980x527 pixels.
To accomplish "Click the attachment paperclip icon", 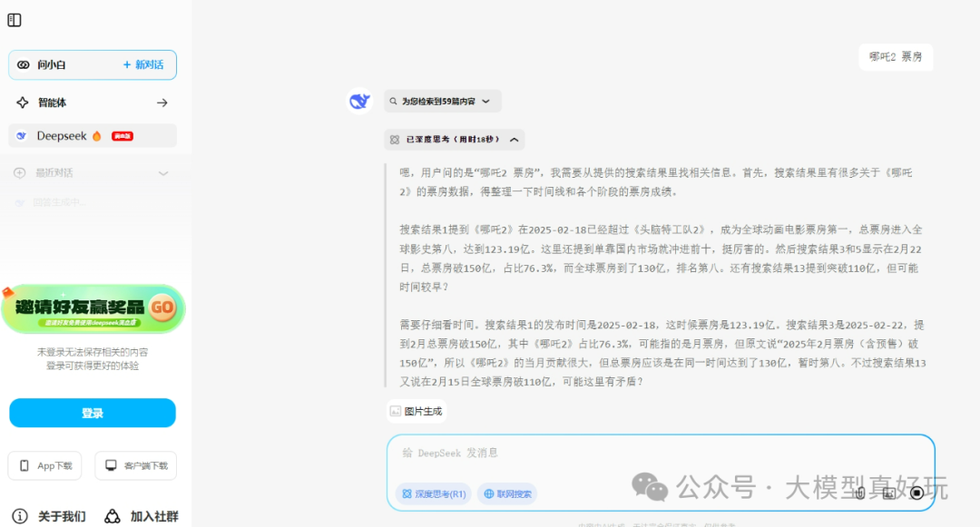I will click(860, 493).
